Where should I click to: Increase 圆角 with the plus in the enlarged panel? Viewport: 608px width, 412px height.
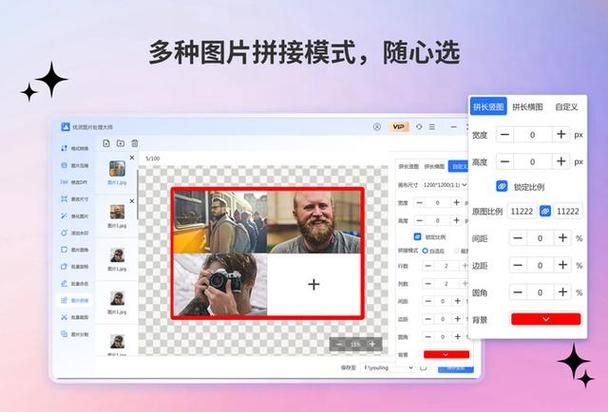[x=563, y=292]
